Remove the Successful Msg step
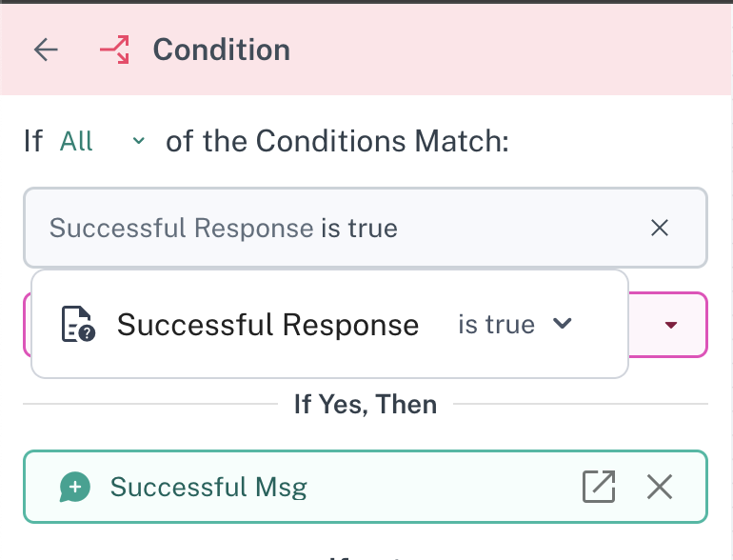The width and height of the screenshot is (733, 560). click(659, 487)
